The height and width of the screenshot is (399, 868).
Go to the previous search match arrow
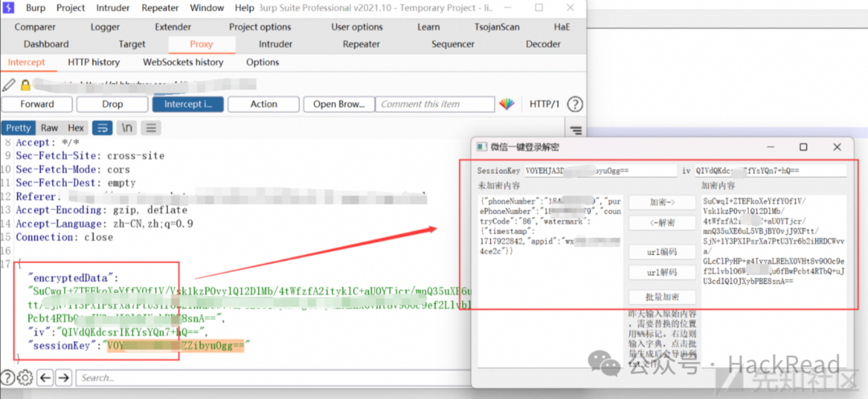click(x=45, y=377)
